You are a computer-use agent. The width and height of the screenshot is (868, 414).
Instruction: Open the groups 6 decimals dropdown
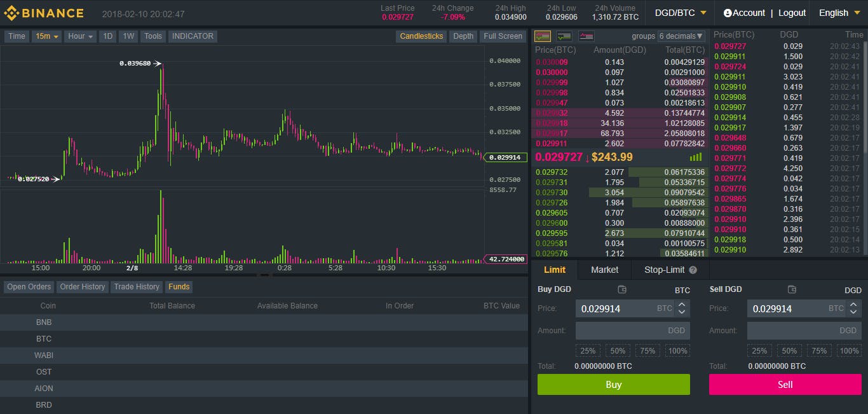[x=681, y=36]
